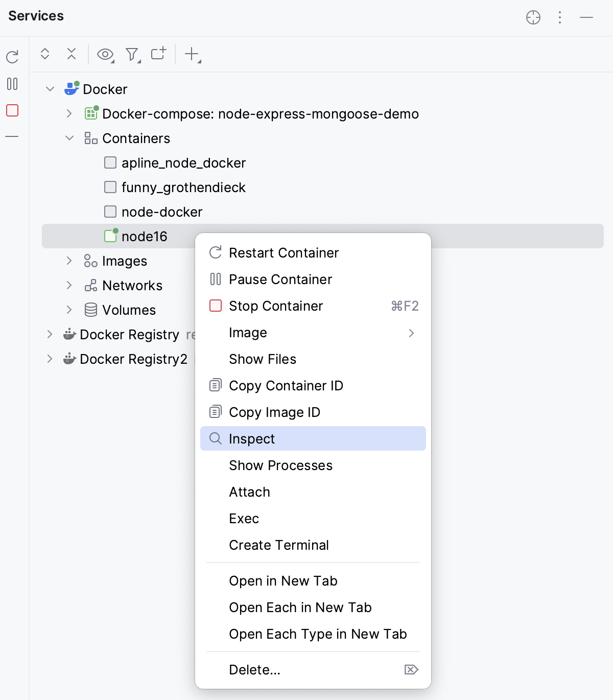Viewport: 613px width, 700px height.
Task: Click the Collapse All icon
Action: pyautogui.click(x=72, y=54)
